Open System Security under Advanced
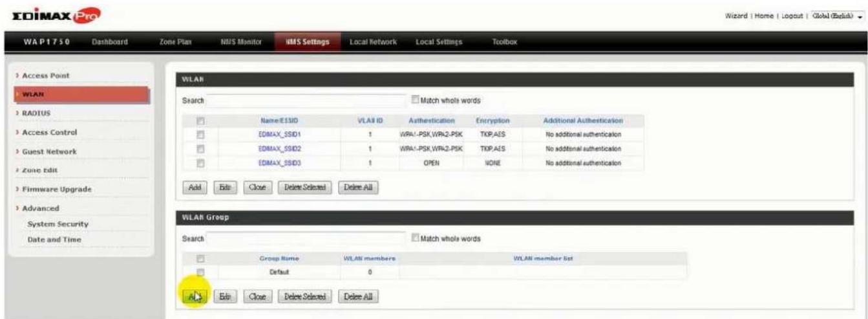868x319 pixels. click(x=58, y=224)
